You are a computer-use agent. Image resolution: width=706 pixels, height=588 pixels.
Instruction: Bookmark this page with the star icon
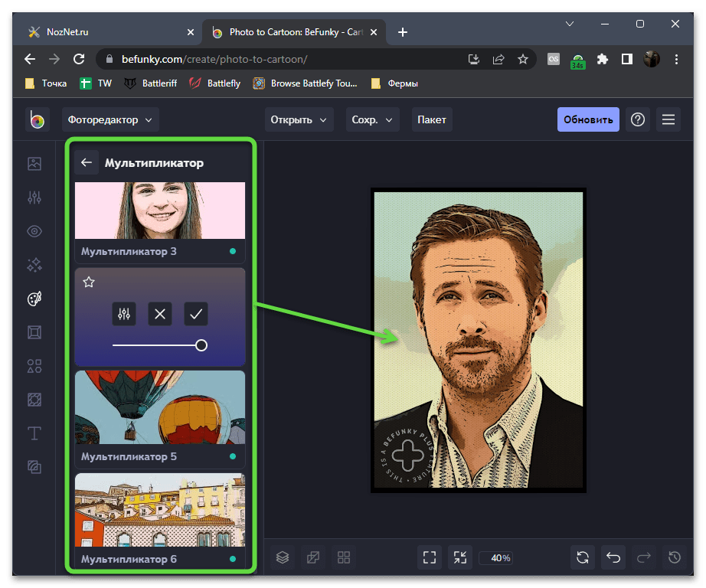(x=522, y=59)
